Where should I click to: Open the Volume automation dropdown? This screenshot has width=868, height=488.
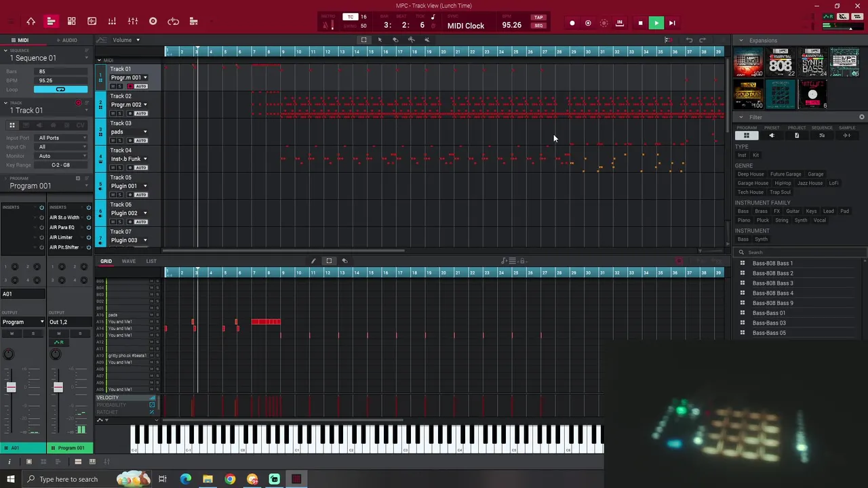pyautogui.click(x=125, y=40)
